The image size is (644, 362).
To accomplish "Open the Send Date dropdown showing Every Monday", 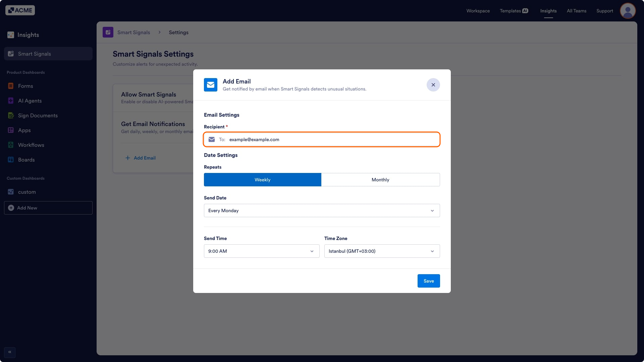I will click(x=322, y=210).
